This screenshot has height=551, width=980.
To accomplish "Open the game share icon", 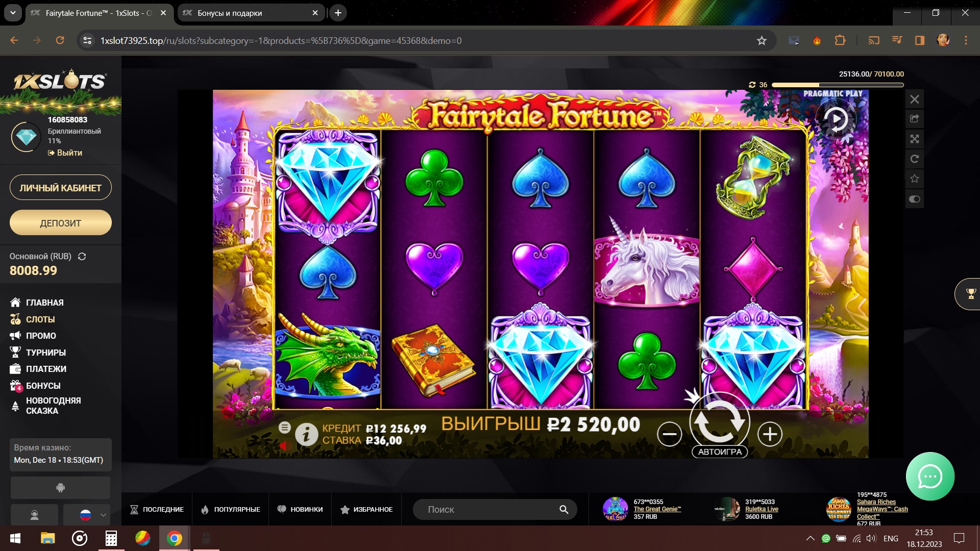I will (915, 119).
